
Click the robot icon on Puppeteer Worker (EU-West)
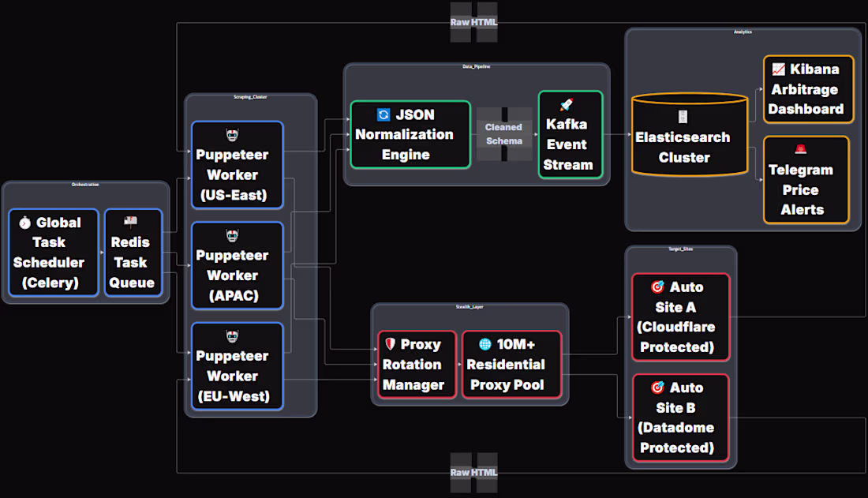(x=233, y=335)
